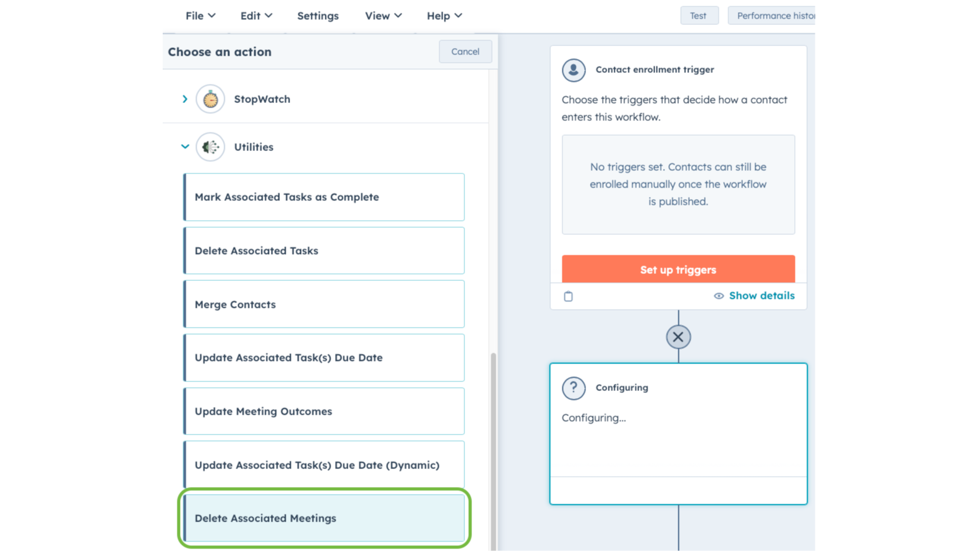Select the Merge Contacts action

[x=323, y=304]
